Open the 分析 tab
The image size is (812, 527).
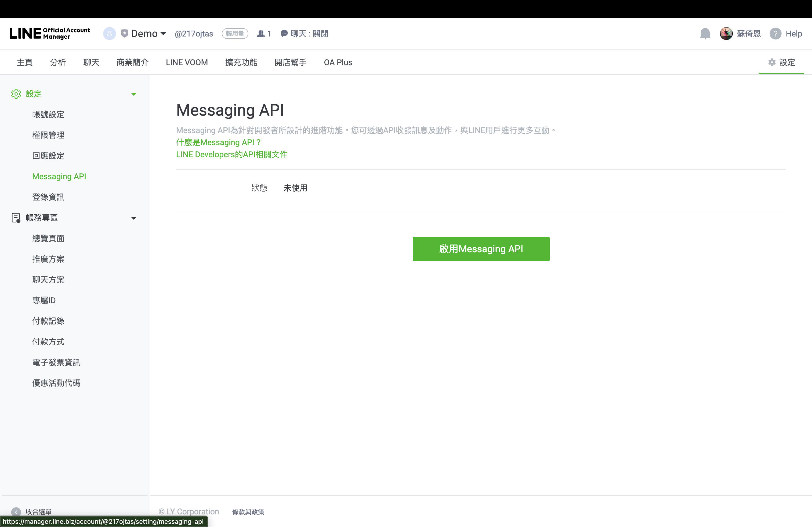coord(58,62)
